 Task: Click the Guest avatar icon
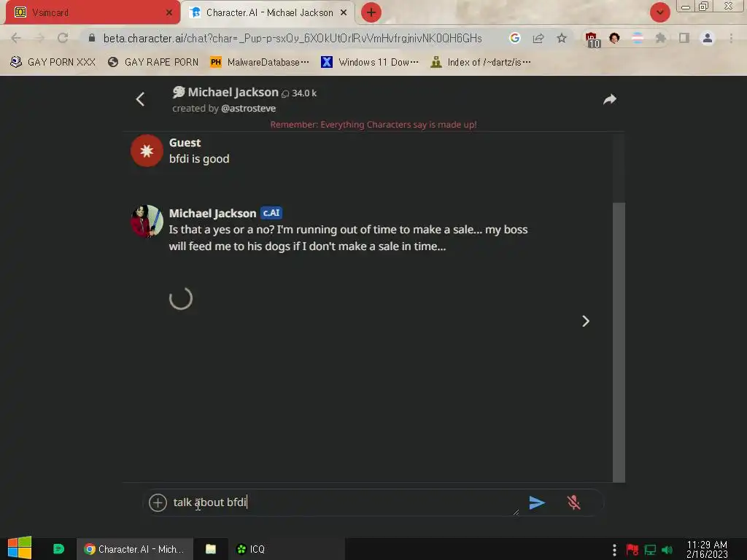(147, 150)
